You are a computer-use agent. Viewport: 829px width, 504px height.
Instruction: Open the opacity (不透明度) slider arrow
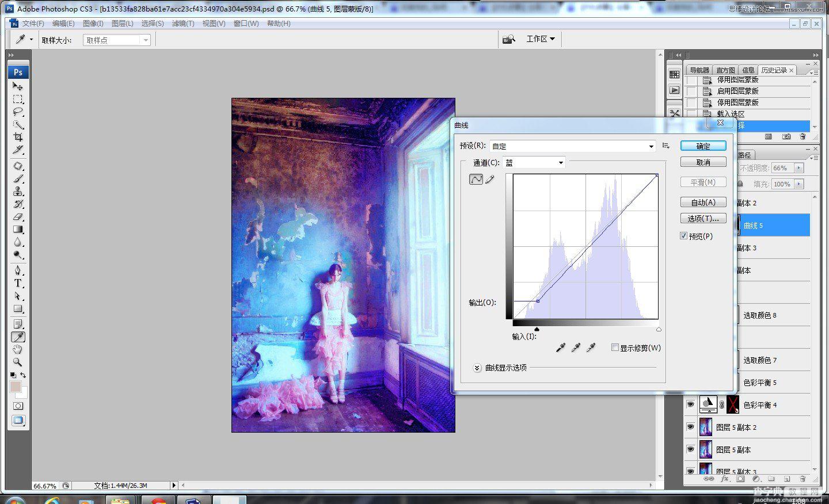[799, 168]
